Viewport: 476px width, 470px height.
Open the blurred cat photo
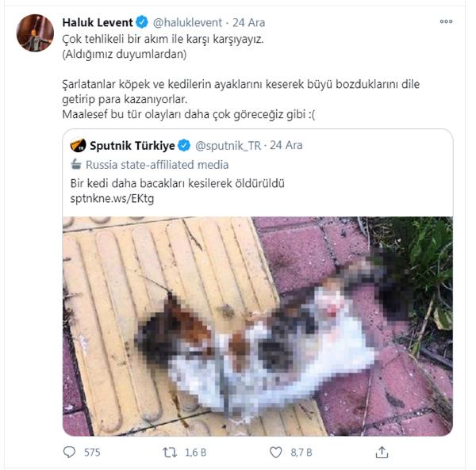[258, 327]
